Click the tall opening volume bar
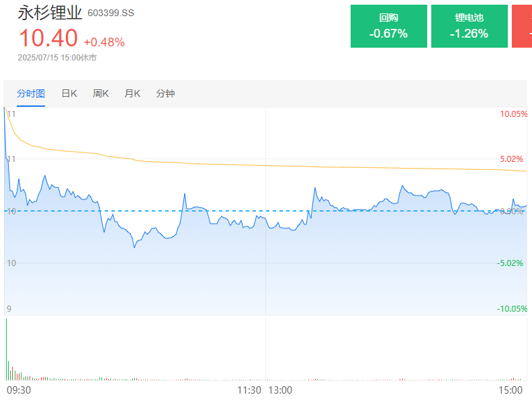Viewport: 532px width, 401px height. (x=6, y=349)
